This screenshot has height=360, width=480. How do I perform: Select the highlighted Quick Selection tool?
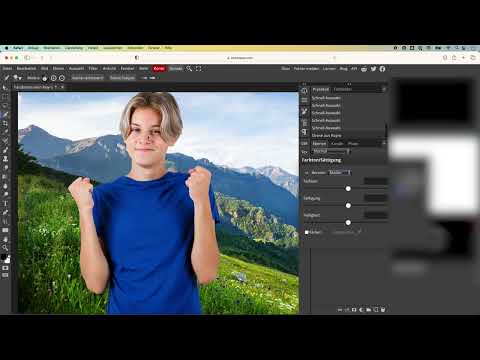coord(5,115)
